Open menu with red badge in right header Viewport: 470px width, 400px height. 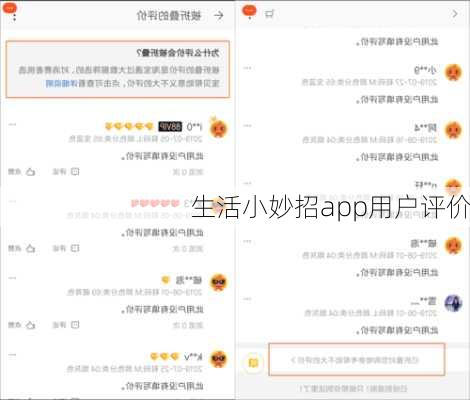250,12
